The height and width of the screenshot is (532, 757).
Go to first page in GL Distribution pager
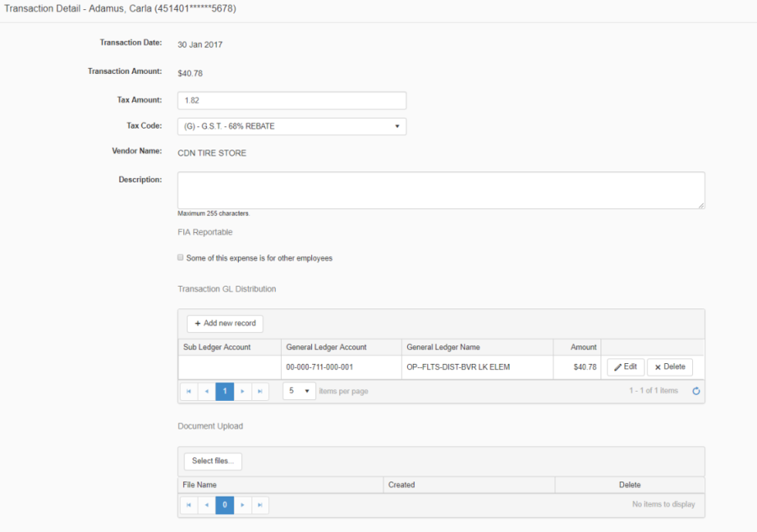pyautogui.click(x=188, y=392)
